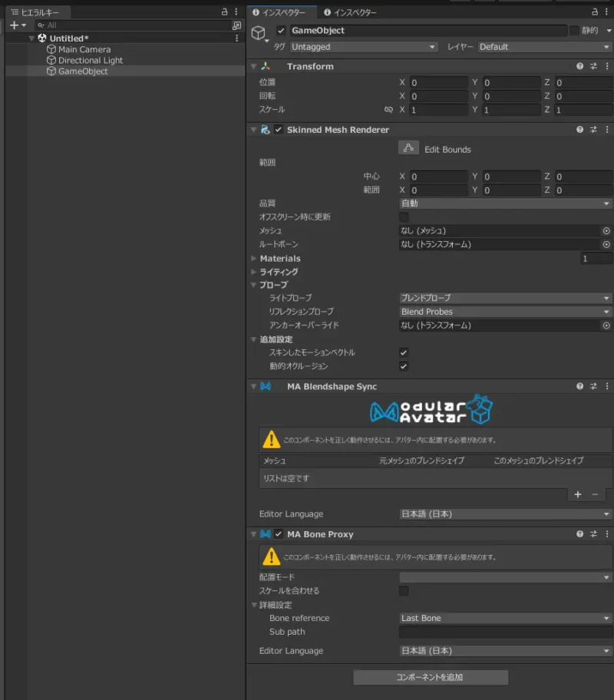Open Bone Proxy Editor Language dropdown

click(506, 651)
